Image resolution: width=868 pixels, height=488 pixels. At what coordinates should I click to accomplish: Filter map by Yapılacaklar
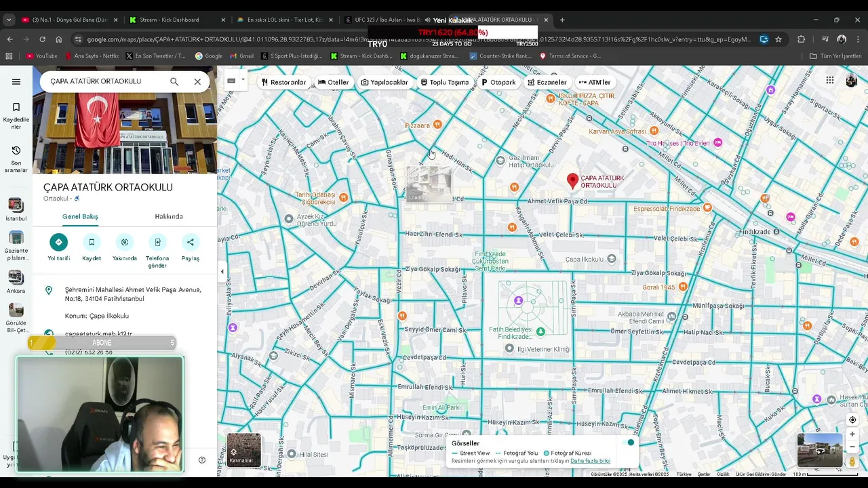[384, 82]
